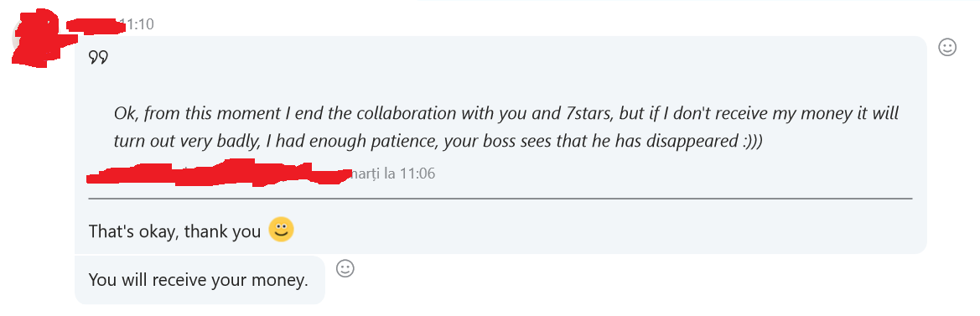Open emoji reactions for the quoted reply bubble

click(947, 47)
